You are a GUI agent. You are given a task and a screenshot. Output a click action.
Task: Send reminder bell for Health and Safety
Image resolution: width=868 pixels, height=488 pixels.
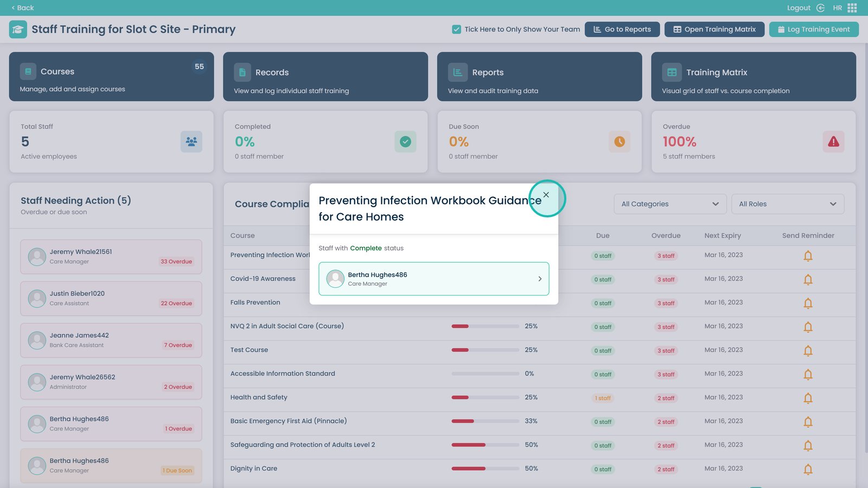coord(808,399)
